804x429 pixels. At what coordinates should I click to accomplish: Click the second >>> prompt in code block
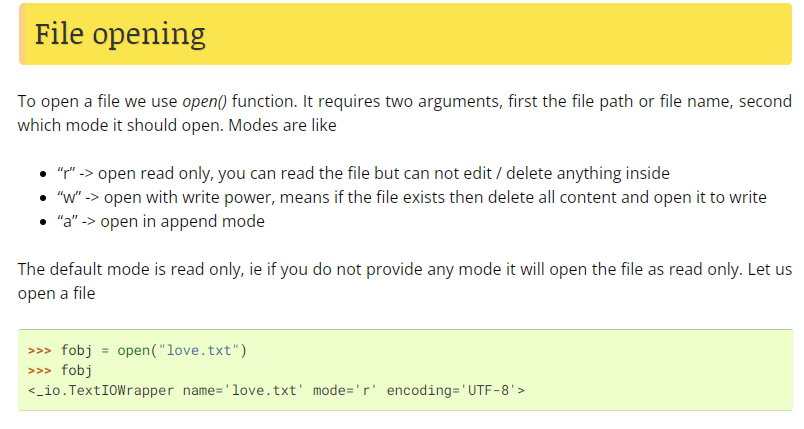click(39, 371)
